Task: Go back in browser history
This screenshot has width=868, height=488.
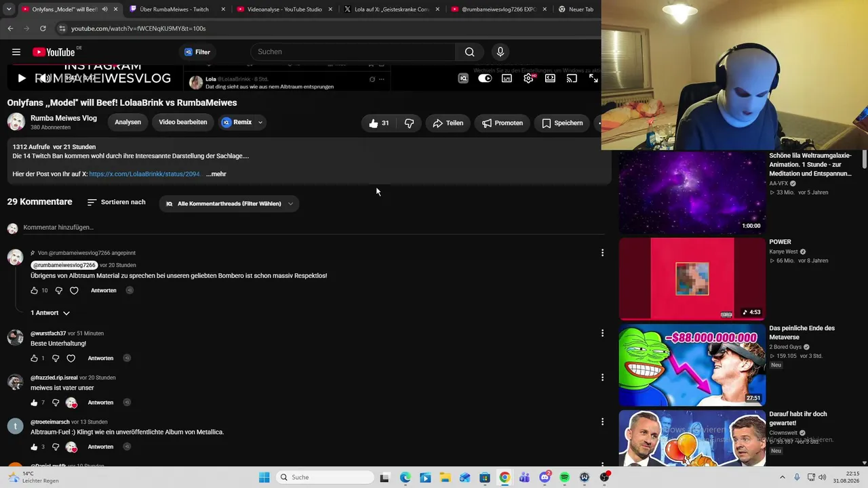Action: coord(10,28)
